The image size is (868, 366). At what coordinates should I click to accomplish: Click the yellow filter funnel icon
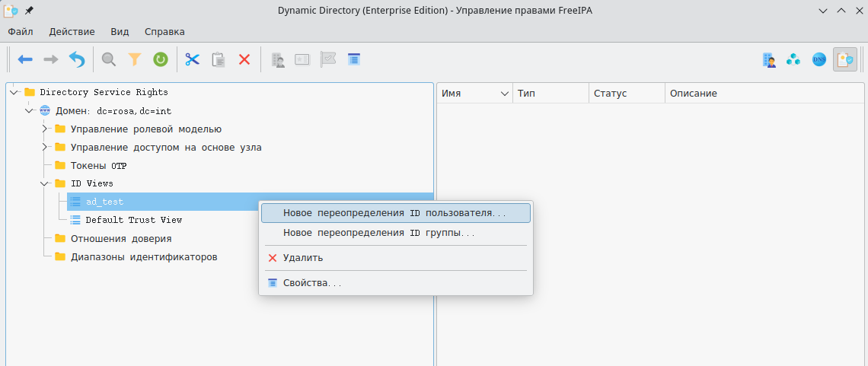tap(135, 59)
